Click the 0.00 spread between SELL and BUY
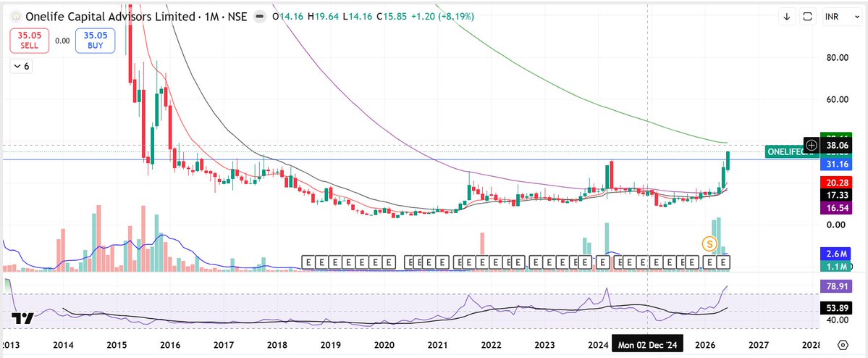Image resolution: width=868 pixels, height=358 pixels. coord(62,41)
